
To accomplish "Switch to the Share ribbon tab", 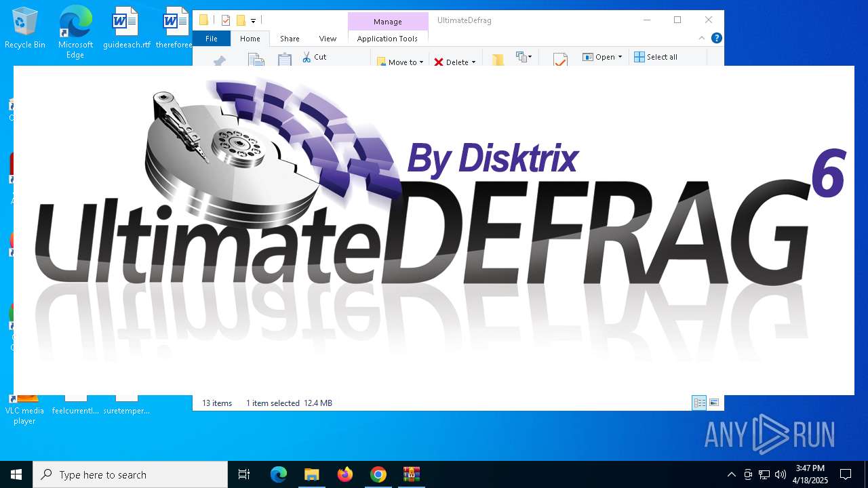I will coord(290,39).
